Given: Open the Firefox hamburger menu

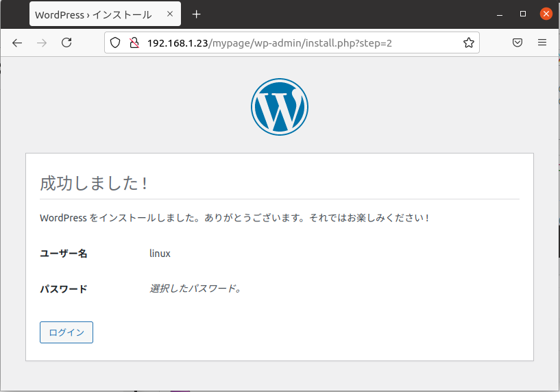Looking at the screenshot, I should (542, 42).
